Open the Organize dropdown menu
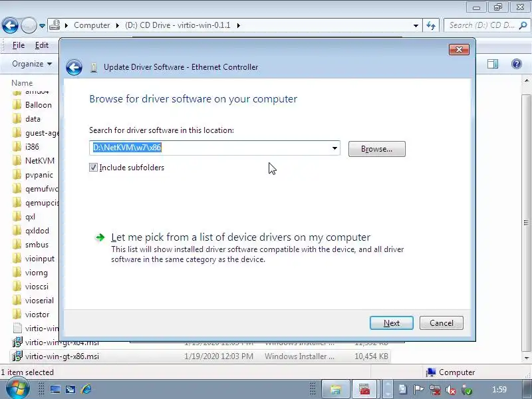 (32, 64)
